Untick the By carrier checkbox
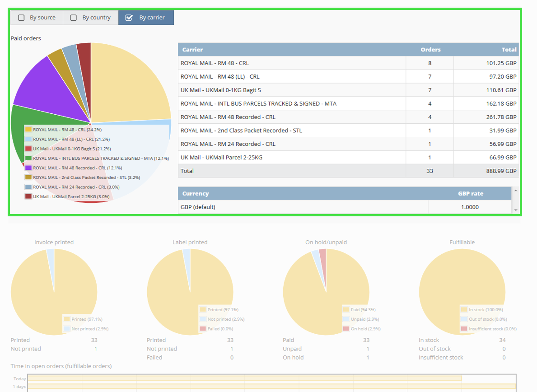The image size is (537, 392). [x=129, y=18]
